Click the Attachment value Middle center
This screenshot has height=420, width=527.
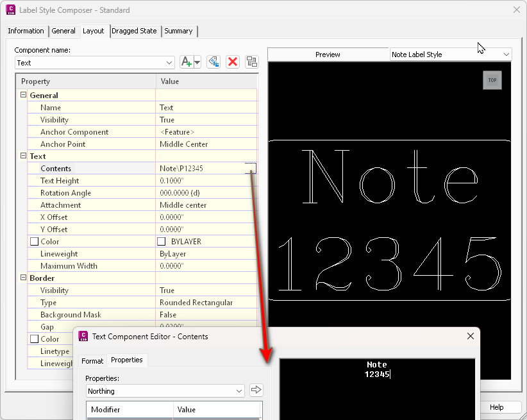pyautogui.click(x=206, y=205)
